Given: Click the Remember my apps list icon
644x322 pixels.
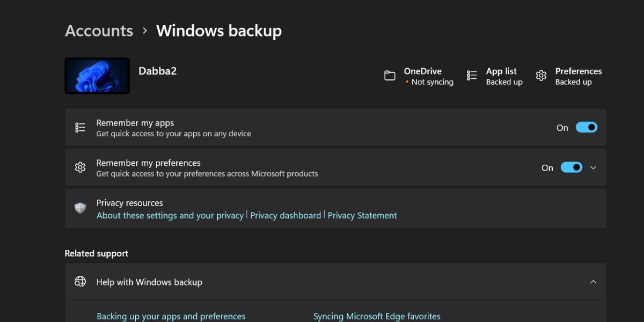Looking at the screenshot, I should coord(80,127).
